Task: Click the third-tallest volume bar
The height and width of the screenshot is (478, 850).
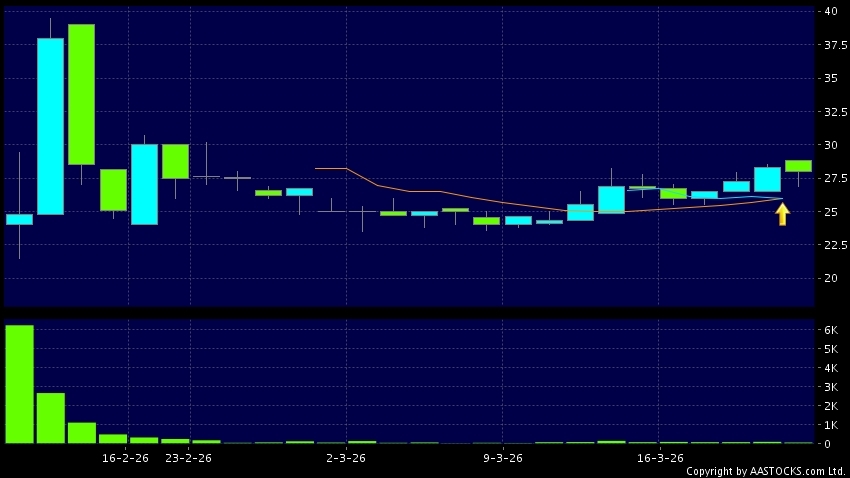Action: [81, 432]
